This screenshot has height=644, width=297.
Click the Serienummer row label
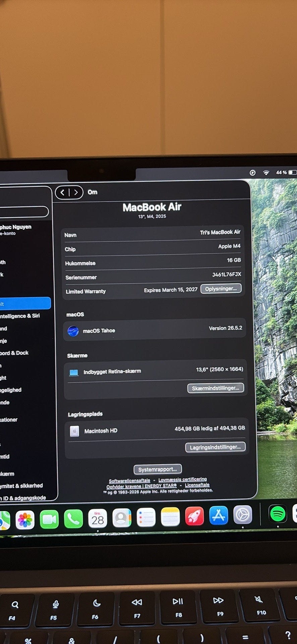tap(81, 277)
